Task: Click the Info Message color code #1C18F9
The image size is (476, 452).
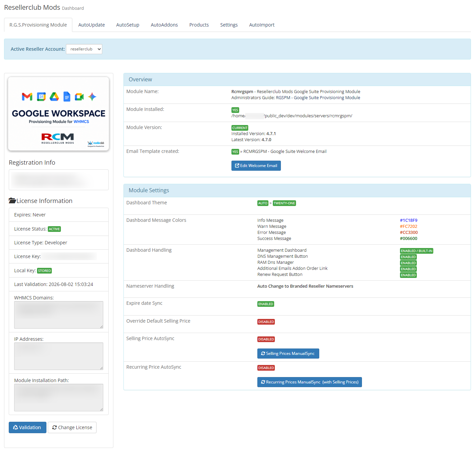Action: tap(408, 220)
